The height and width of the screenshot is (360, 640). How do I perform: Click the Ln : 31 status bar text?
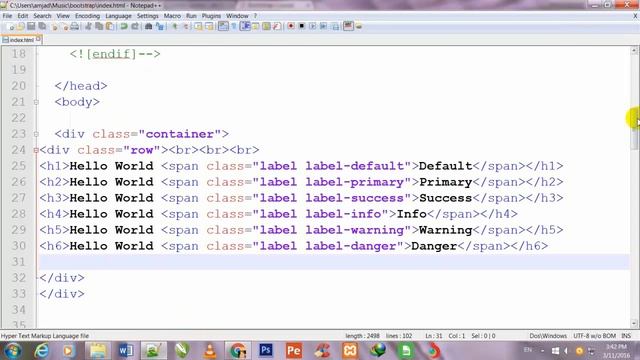coord(433,336)
